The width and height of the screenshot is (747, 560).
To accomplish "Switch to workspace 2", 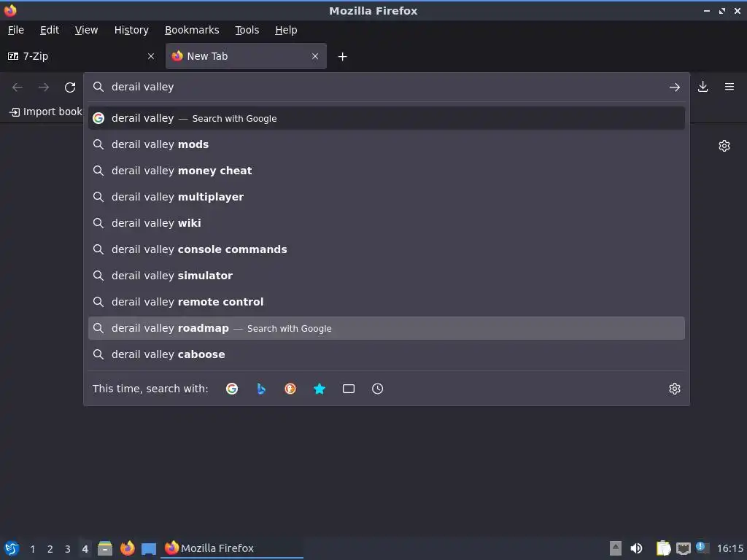I will (x=50, y=549).
